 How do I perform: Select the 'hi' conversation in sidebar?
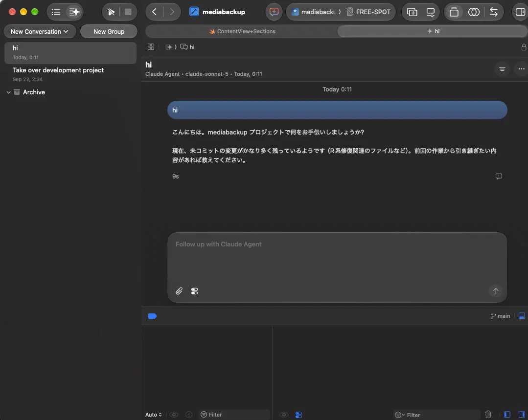tap(70, 52)
